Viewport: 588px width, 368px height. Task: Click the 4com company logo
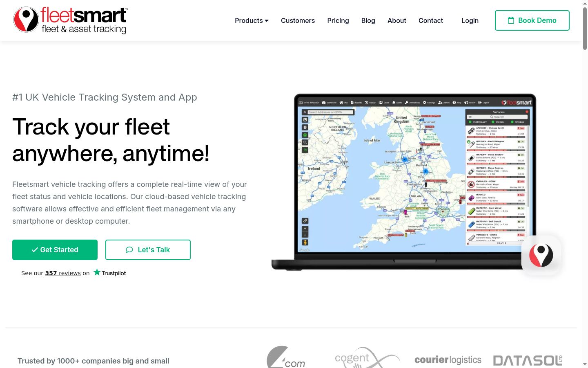point(286,357)
